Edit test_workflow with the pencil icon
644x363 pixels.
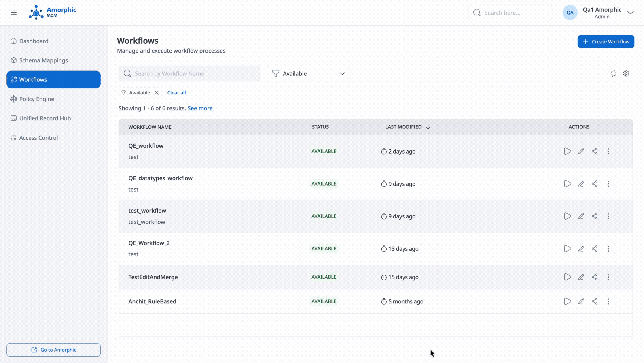click(581, 216)
